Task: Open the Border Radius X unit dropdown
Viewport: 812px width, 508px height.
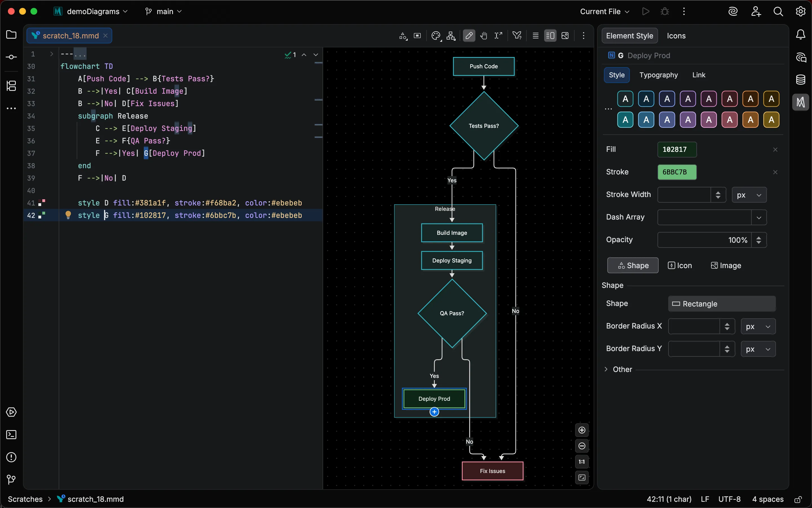Action: click(758, 327)
